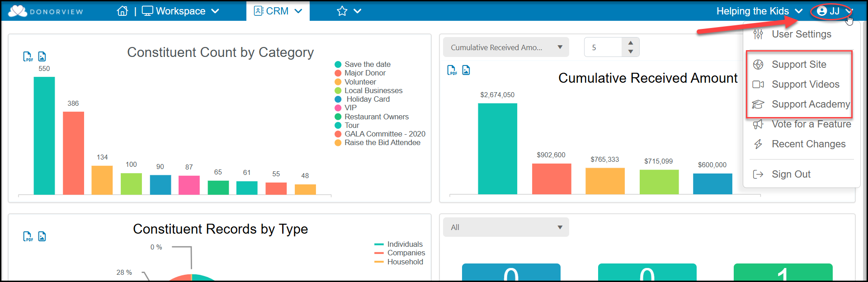Image resolution: width=868 pixels, height=282 pixels.
Task: Toggle GALA Committee - 2020 legend item
Action: [x=380, y=134]
